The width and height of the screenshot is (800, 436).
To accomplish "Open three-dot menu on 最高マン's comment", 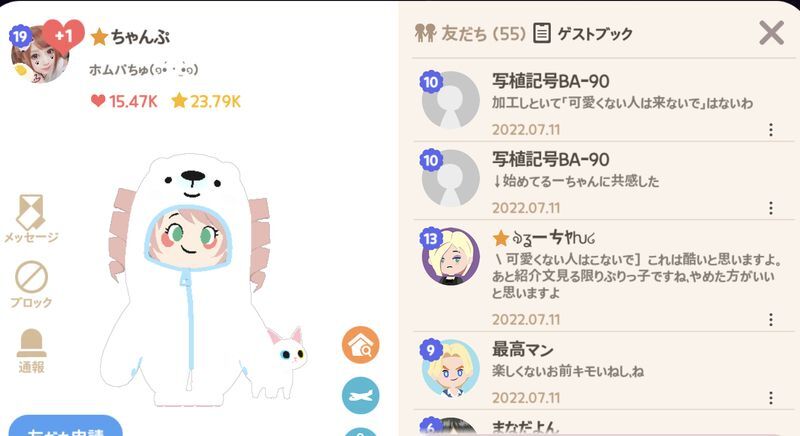I will (x=771, y=398).
